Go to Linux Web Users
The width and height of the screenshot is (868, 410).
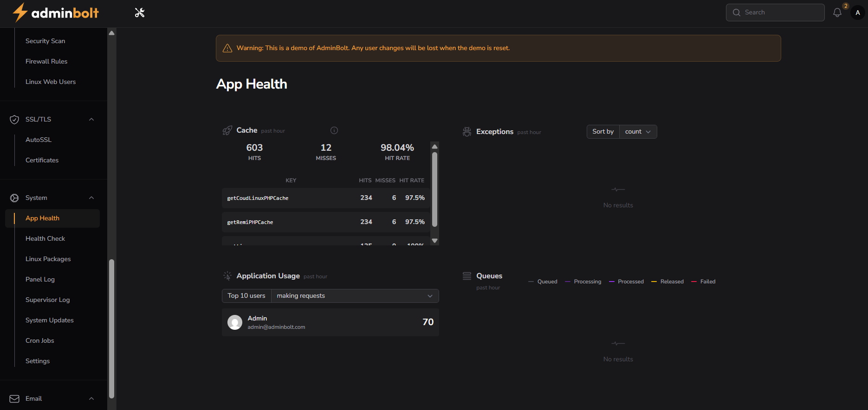tap(51, 82)
